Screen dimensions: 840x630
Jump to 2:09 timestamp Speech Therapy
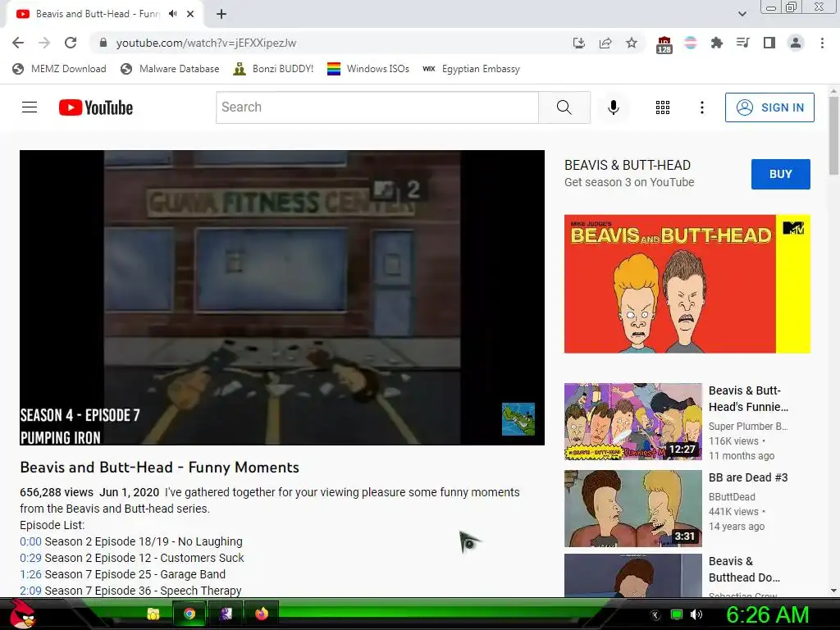click(x=30, y=591)
